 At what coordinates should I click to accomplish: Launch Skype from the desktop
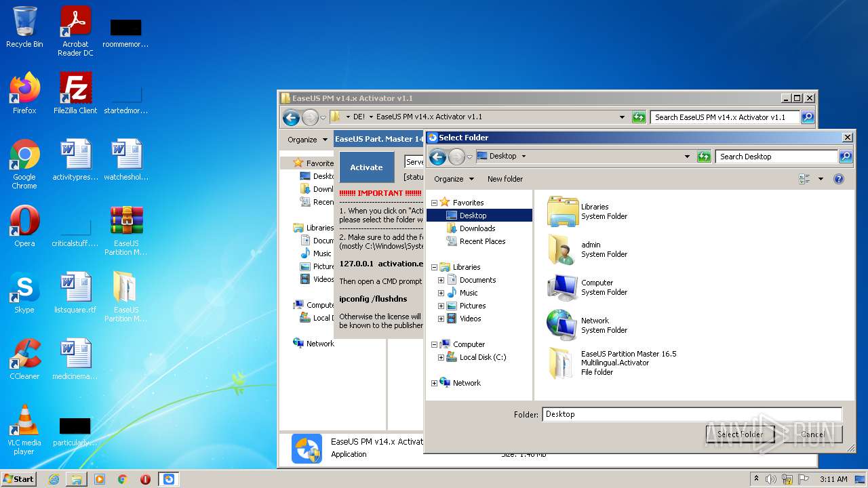click(24, 293)
